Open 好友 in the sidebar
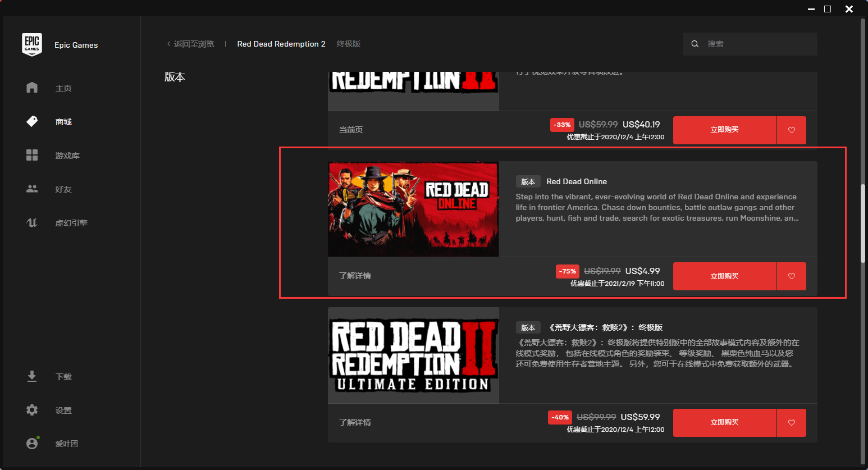 tap(63, 189)
